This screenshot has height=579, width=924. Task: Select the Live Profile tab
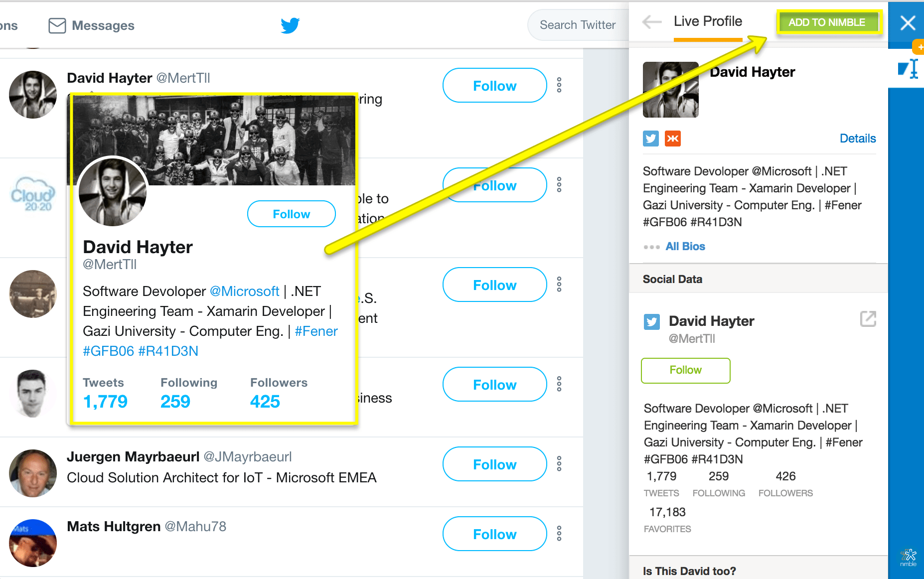click(x=708, y=22)
